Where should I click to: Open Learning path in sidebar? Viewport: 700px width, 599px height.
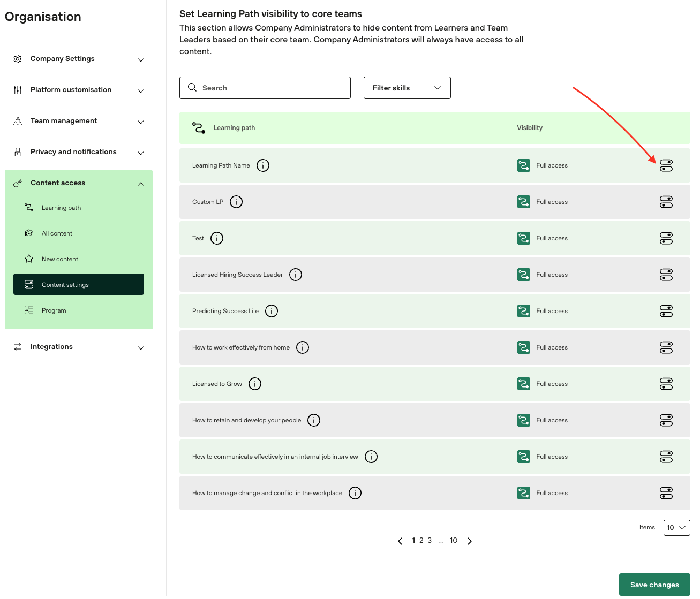click(x=61, y=208)
